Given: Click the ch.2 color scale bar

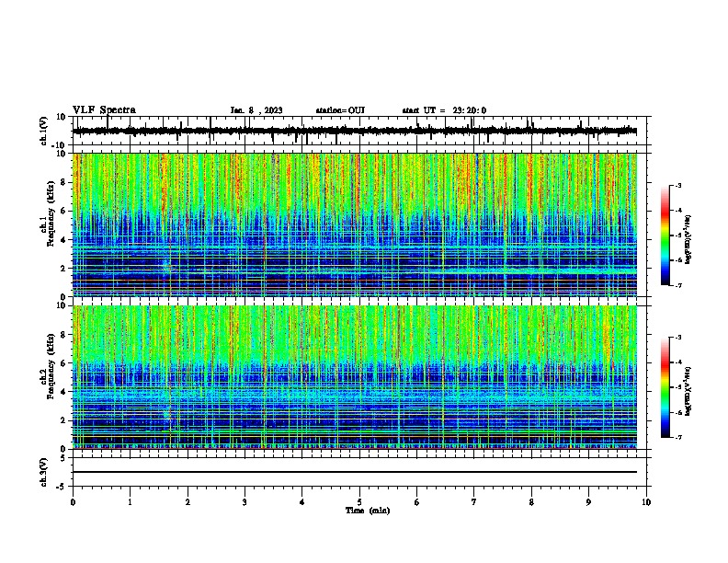Looking at the screenshot, I should 665,387.
